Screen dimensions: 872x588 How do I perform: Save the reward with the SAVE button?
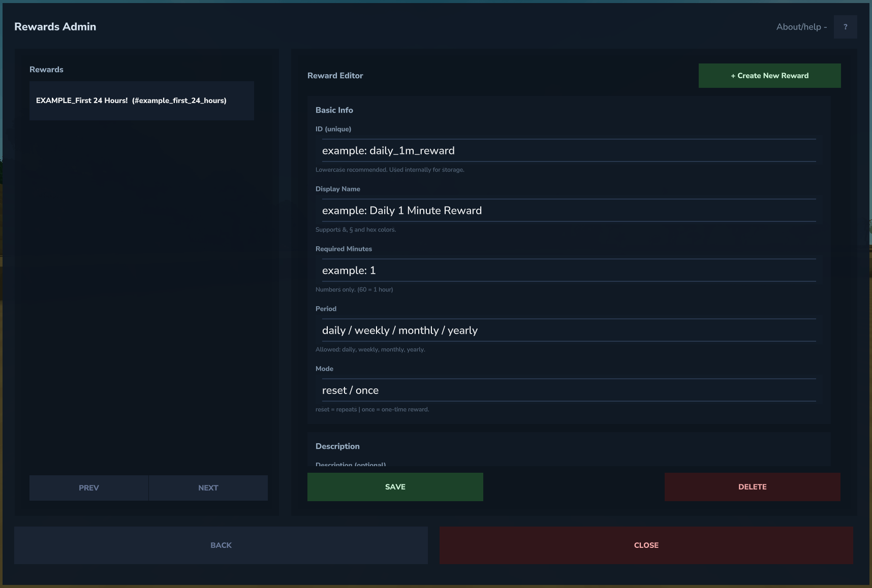point(395,487)
